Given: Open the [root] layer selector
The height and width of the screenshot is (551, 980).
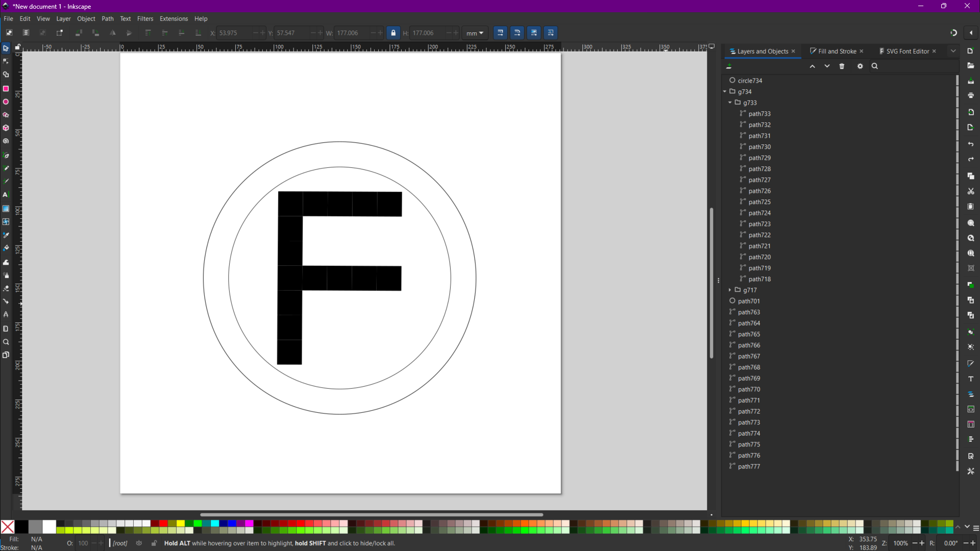Looking at the screenshot, I should (x=120, y=543).
